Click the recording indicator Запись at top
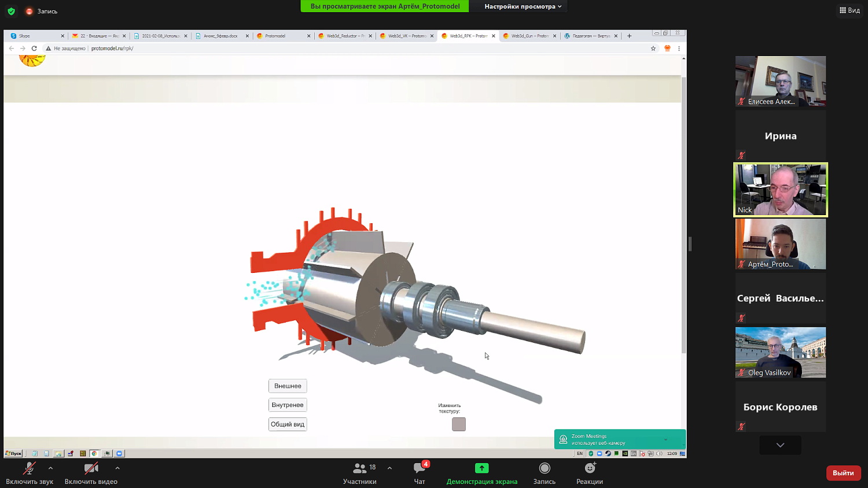This screenshot has height=488, width=868. (41, 11)
